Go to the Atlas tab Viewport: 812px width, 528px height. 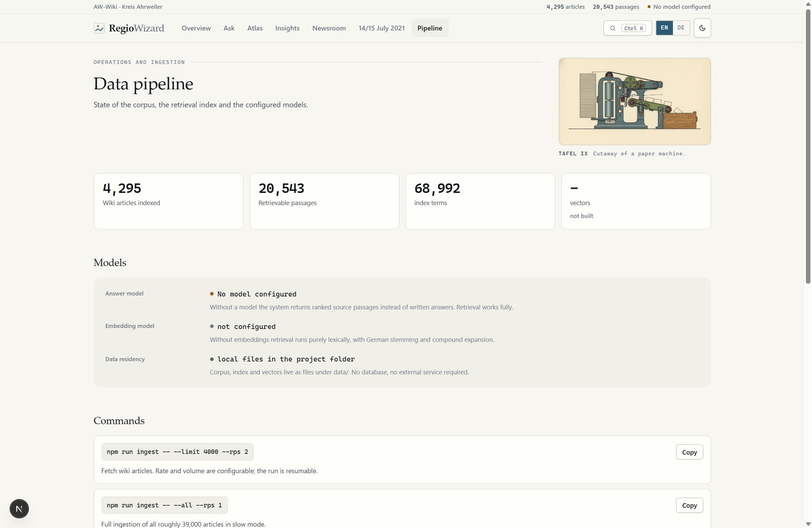coord(255,28)
